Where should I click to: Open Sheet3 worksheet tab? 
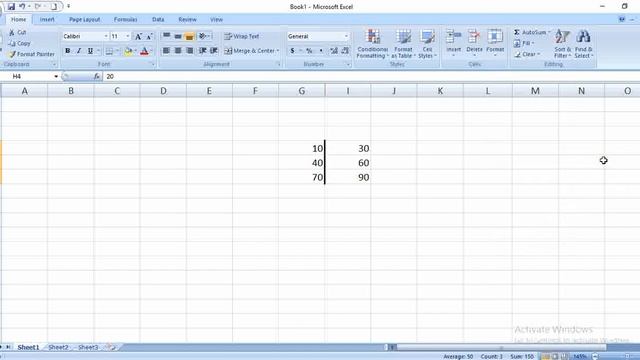pyautogui.click(x=88, y=347)
